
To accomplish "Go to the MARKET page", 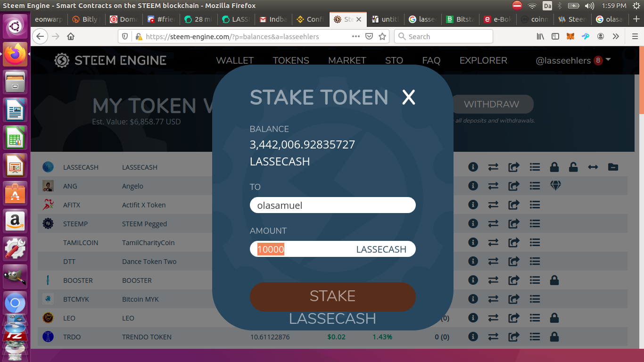I will 347,60.
